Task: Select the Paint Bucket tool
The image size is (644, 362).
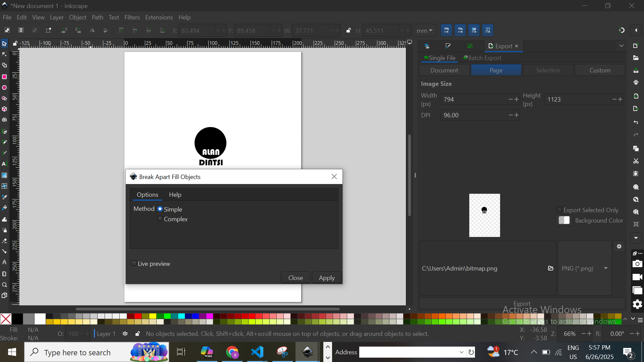Action: (4, 208)
